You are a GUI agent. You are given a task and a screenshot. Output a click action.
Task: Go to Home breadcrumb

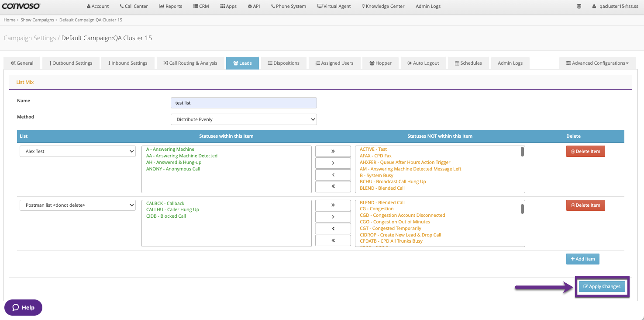10,20
